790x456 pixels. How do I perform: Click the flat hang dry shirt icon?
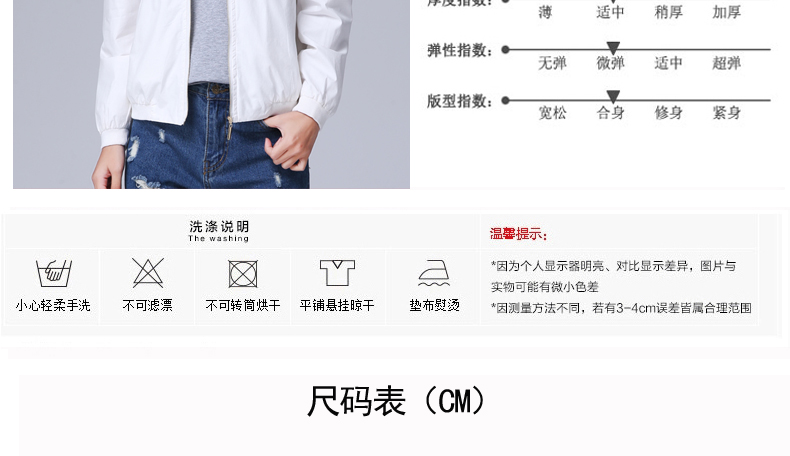(338, 273)
